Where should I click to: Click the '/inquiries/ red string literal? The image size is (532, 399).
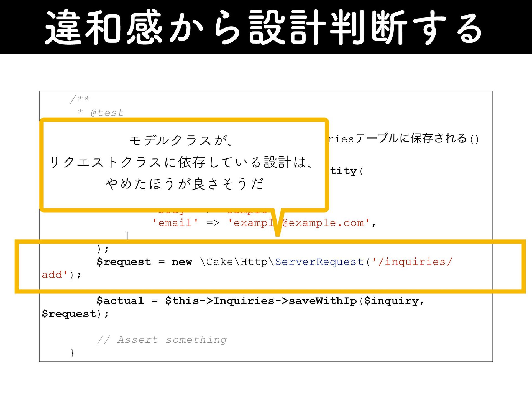[x=412, y=262]
